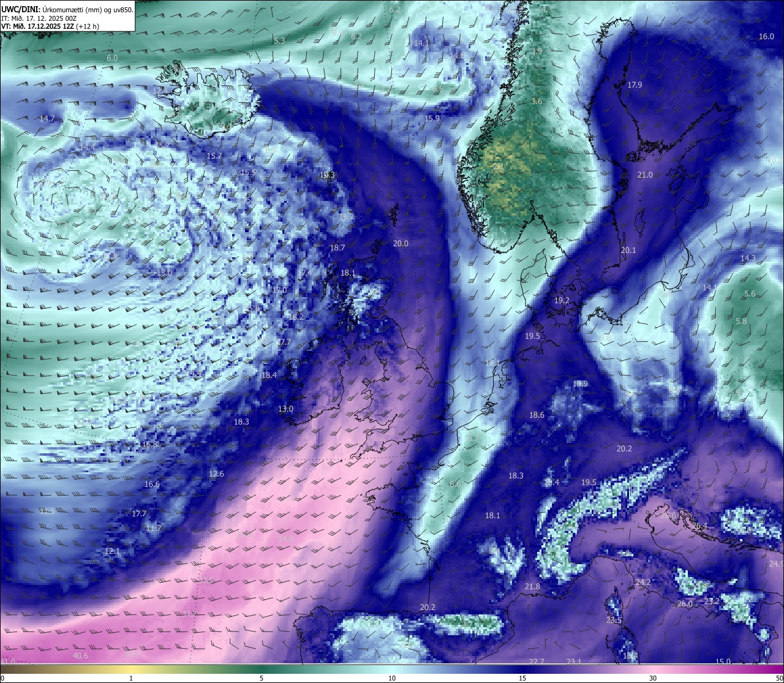Click the 14.3 value on the map

point(748,258)
